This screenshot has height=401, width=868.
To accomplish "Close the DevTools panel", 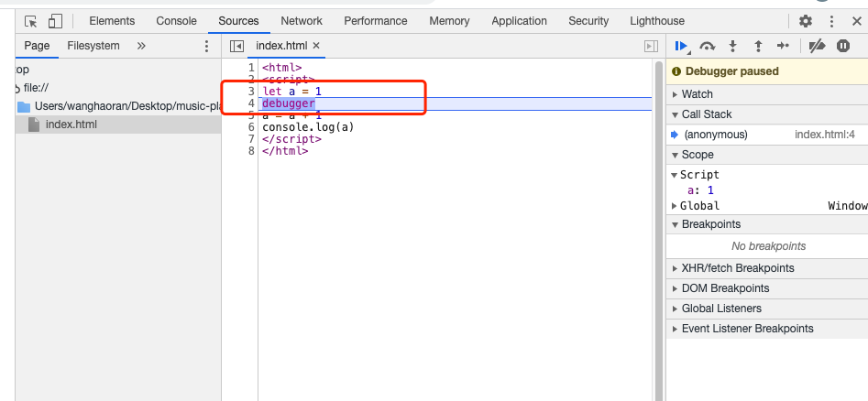I will click(856, 22).
